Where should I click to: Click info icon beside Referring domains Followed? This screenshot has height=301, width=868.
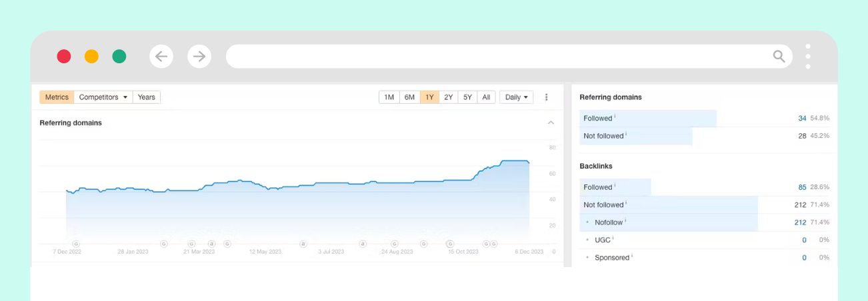pyautogui.click(x=615, y=117)
